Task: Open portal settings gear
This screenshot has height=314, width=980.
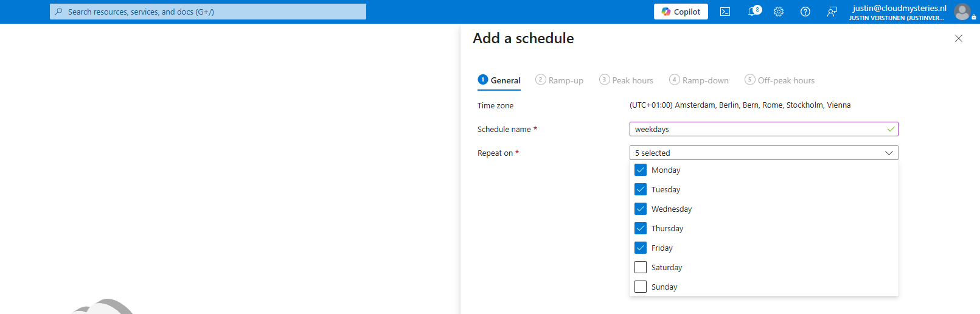Action: pyautogui.click(x=779, y=12)
